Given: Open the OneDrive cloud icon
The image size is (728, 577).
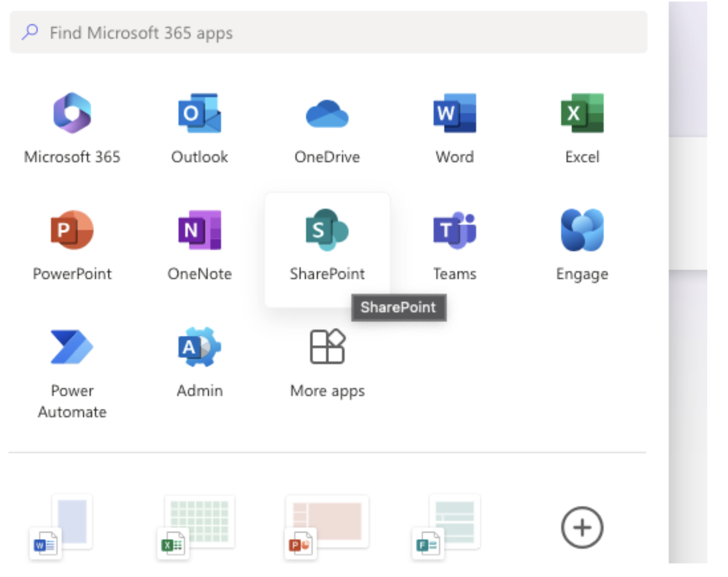Looking at the screenshot, I should (327, 114).
